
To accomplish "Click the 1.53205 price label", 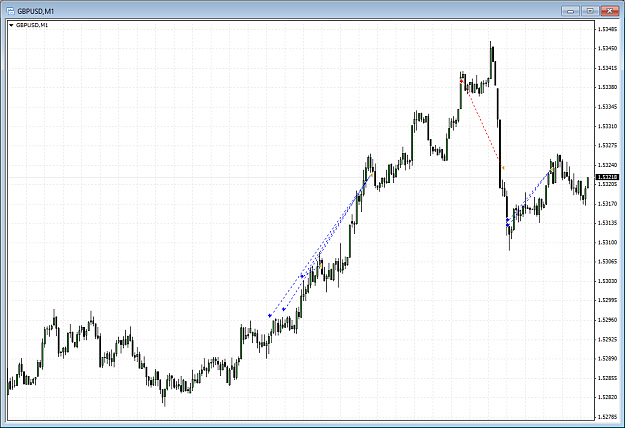I will [607, 184].
